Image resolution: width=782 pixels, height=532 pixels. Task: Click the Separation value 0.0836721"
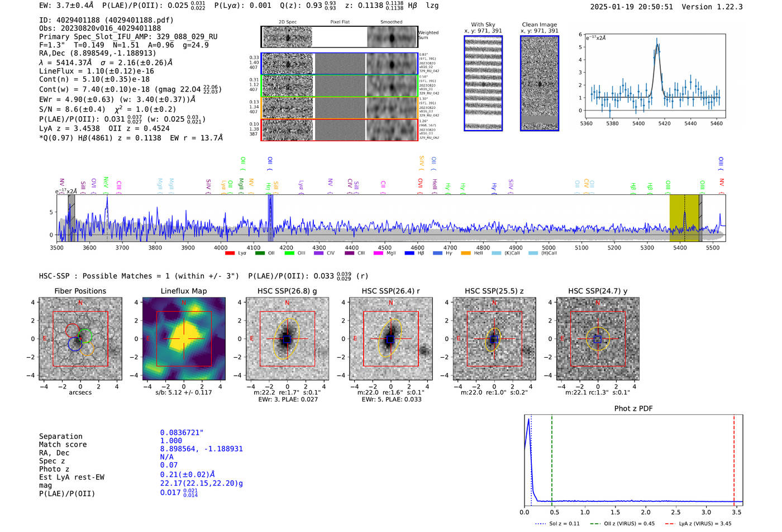click(182, 433)
